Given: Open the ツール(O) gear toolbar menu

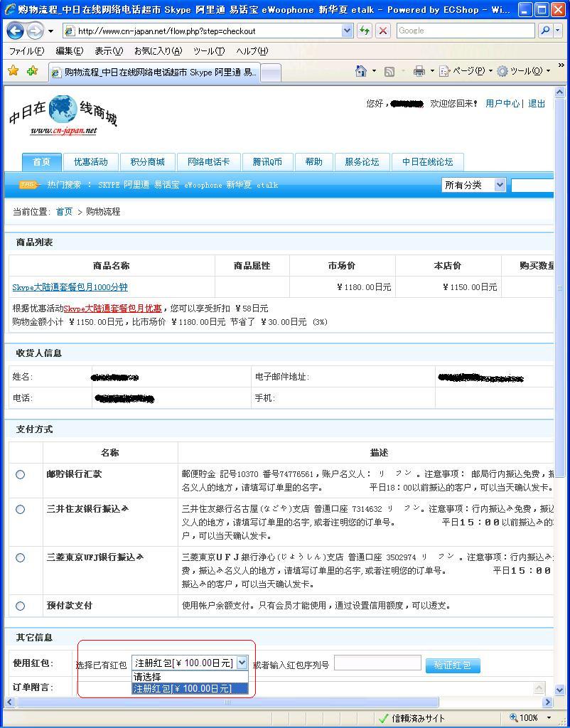Looking at the screenshot, I should coord(523,71).
